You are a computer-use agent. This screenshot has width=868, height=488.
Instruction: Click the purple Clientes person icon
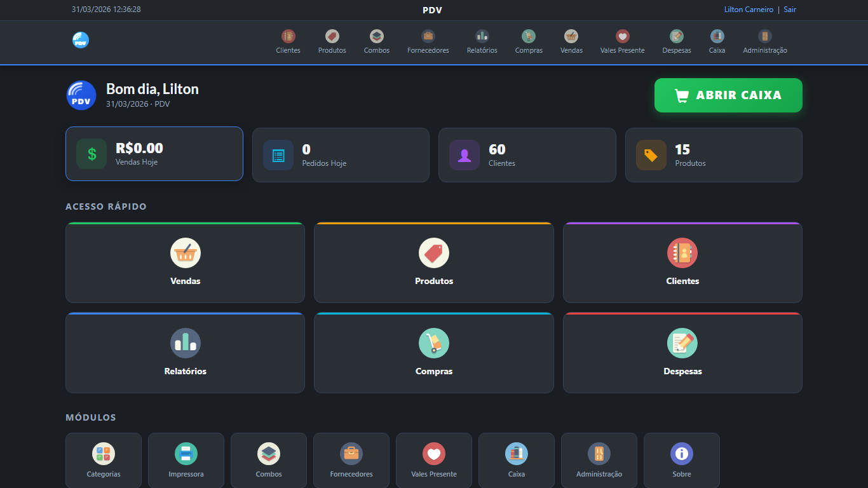tap(465, 155)
